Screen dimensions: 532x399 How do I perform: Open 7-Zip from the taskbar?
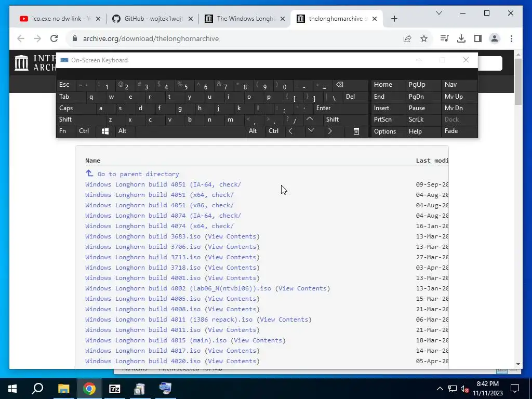point(115,389)
